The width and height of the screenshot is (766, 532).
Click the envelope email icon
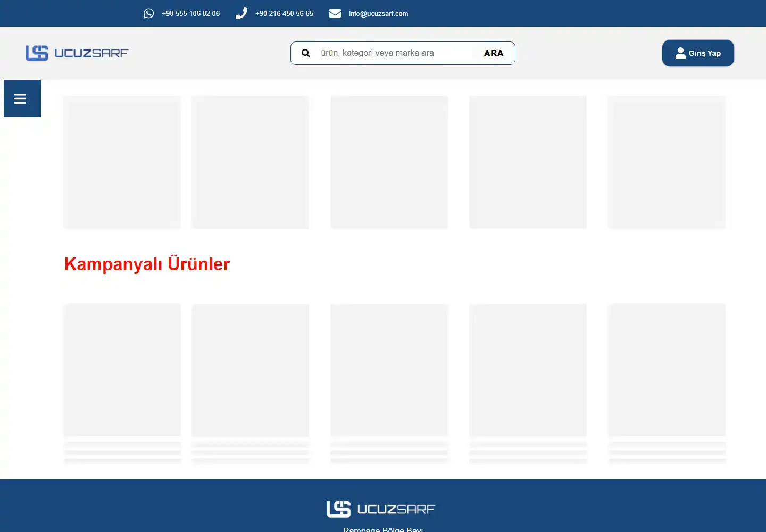[x=335, y=13]
